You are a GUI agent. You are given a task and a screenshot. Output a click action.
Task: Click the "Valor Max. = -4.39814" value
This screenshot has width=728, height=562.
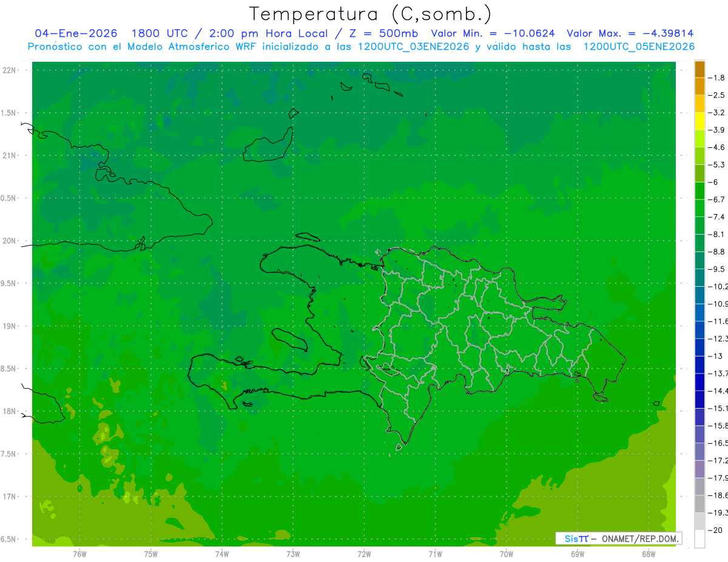point(630,33)
